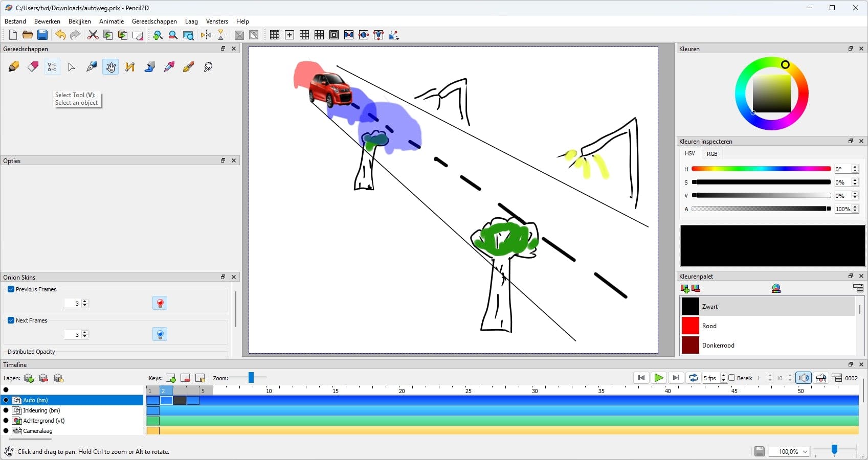Image resolution: width=868 pixels, height=460 pixels.
Task: Choose the Eyedropper tool
Action: coord(169,67)
